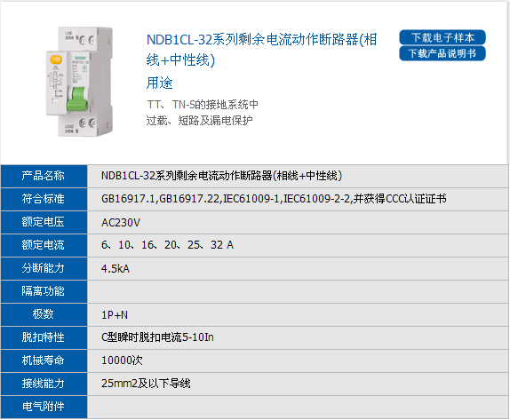Click the 额定电压 header cell
Screen dimensions: 510x420
[x=44, y=222]
